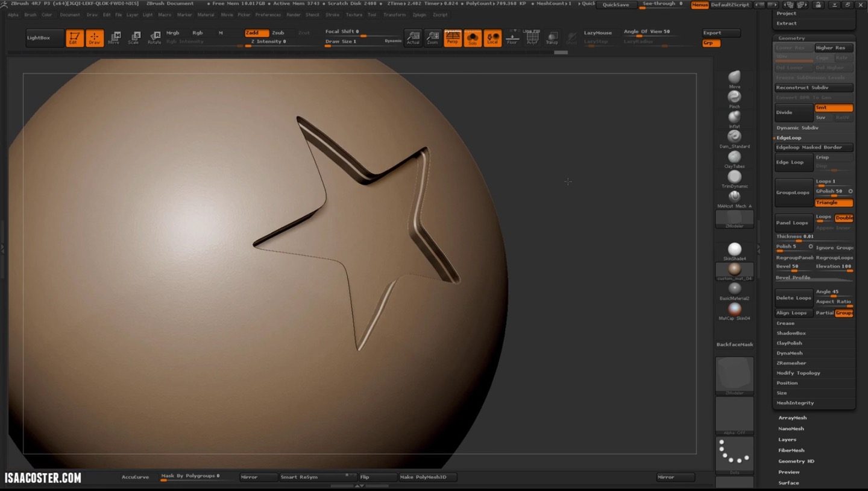Screen dimensions: 868x491
Task: Open the Dots stroke thumbnail
Action: [734, 456]
